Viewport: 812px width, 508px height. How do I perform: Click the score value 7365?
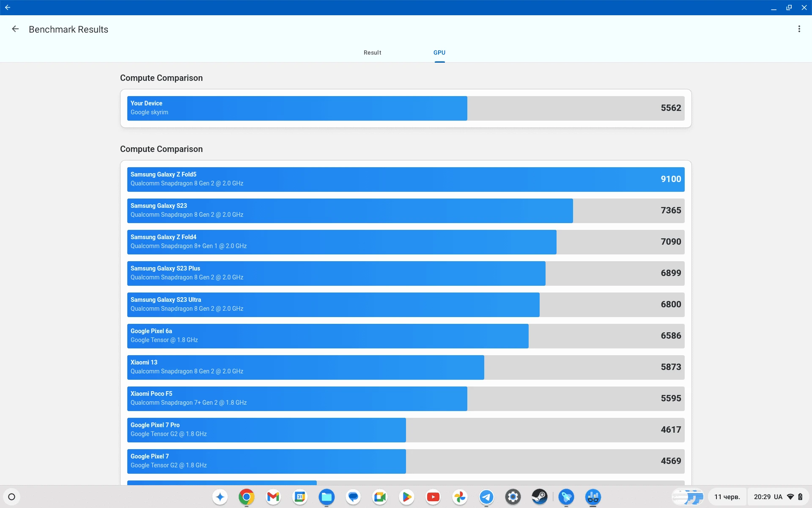point(671,210)
